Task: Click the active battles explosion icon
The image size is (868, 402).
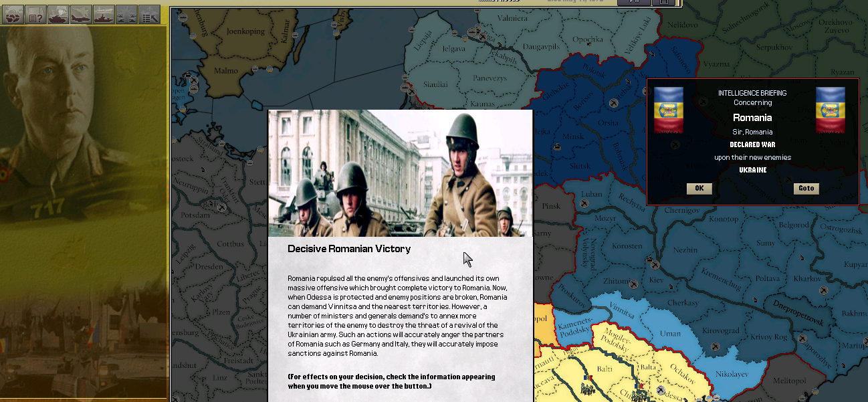Action: coord(126,14)
